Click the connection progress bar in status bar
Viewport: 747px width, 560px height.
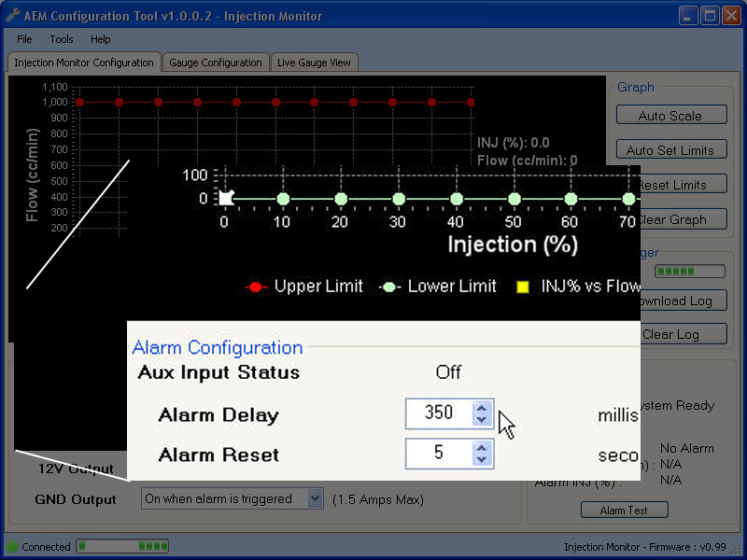(x=123, y=546)
